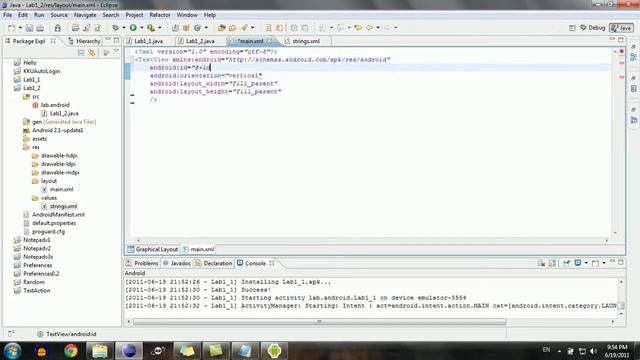Open the Window menu

[x=187, y=15]
